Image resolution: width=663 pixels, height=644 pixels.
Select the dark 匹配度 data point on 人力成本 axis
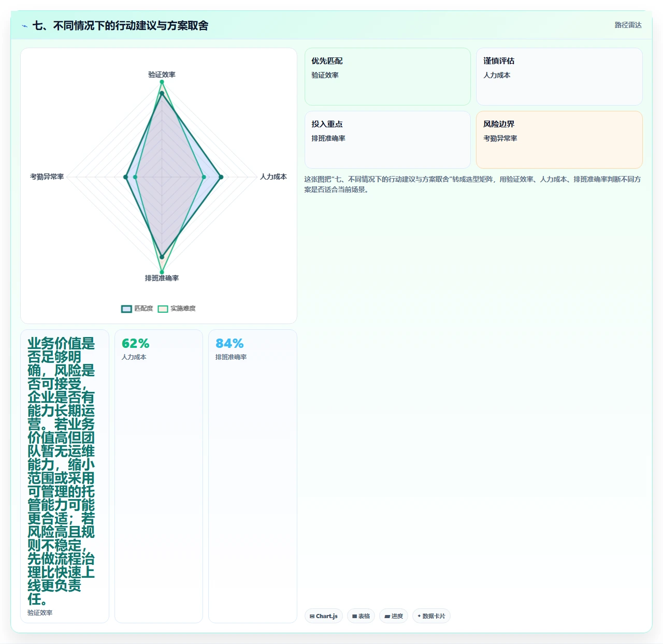pyautogui.click(x=221, y=177)
